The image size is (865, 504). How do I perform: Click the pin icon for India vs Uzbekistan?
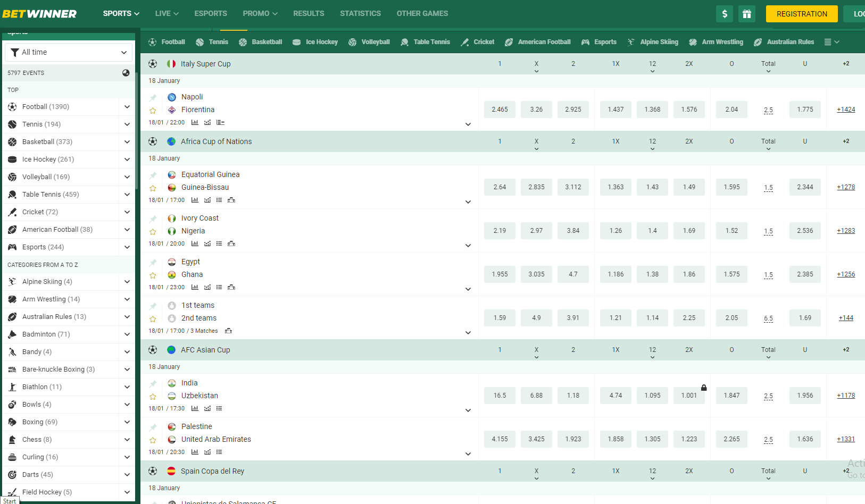coord(153,383)
